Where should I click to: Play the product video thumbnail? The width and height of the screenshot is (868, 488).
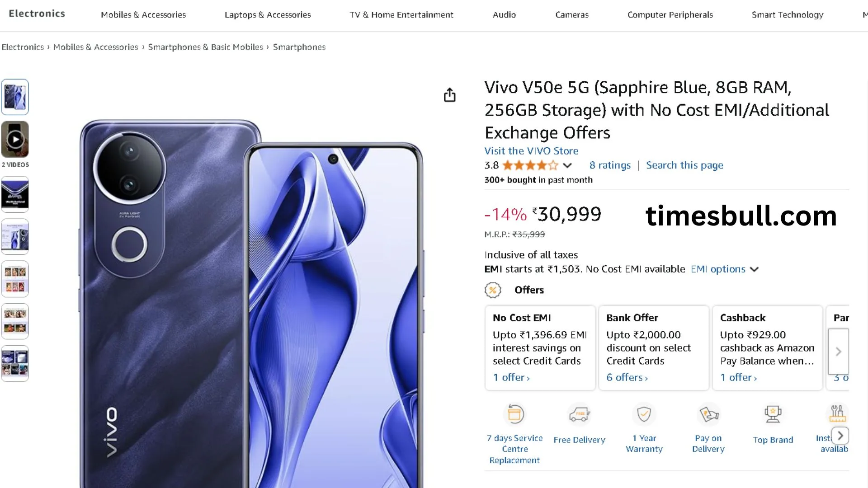click(15, 139)
